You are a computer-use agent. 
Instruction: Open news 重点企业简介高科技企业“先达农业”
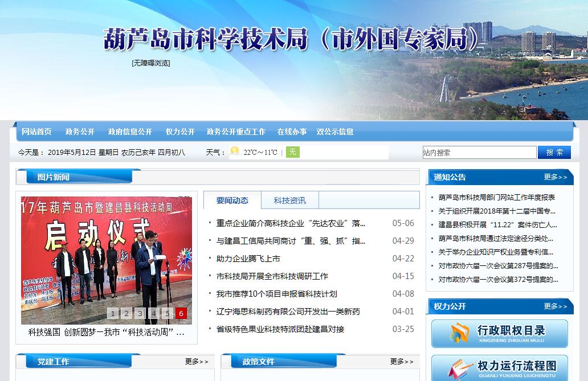pyautogui.click(x=291, y=223)
